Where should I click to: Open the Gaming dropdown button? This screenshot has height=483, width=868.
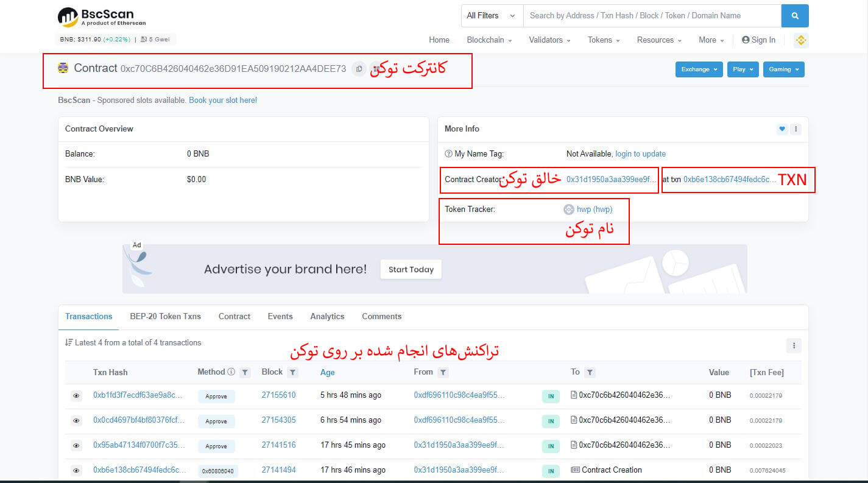[783, 69]
